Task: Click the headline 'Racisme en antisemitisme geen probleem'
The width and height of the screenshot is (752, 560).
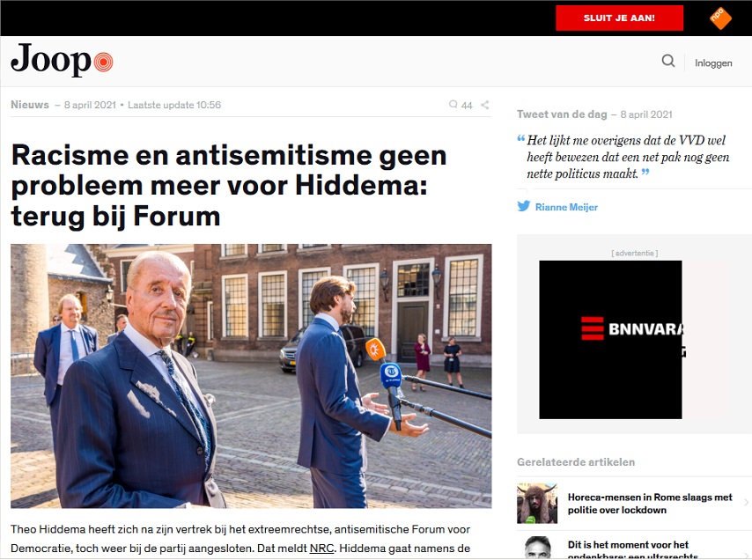Action: (229, 186)
